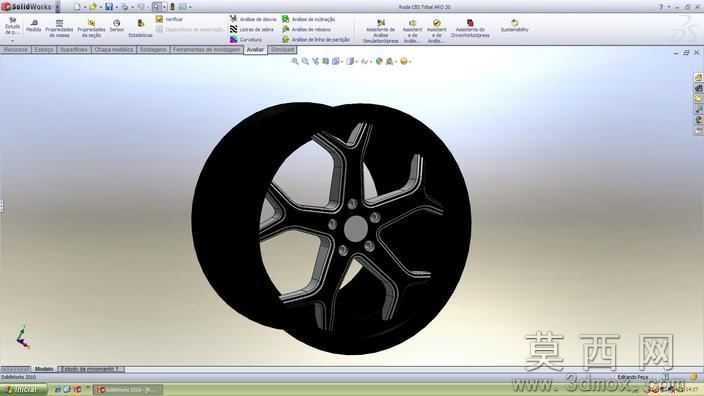The height and width of the screenshot is (396, 704).
Task: Open Análise de inclinação tool
Action: 308,19
